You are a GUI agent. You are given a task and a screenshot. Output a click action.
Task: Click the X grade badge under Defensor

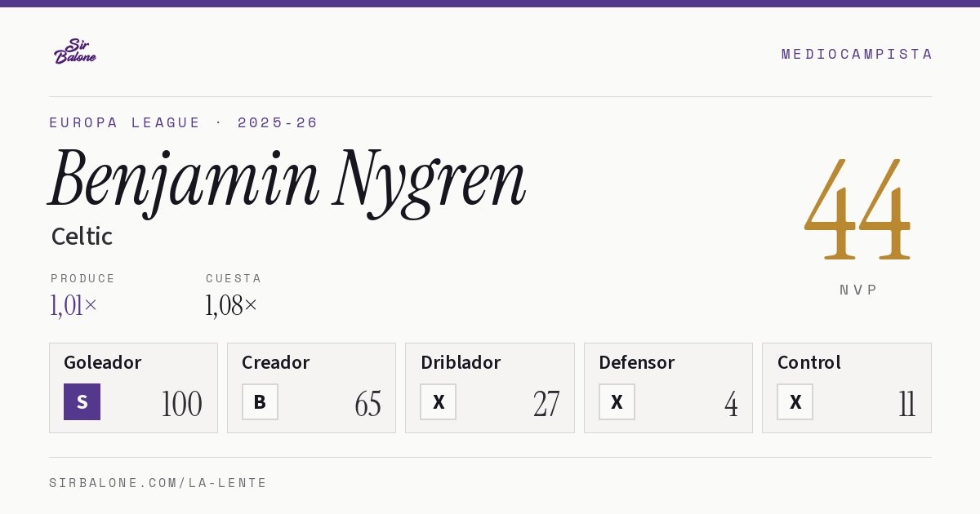click(617, 401)
